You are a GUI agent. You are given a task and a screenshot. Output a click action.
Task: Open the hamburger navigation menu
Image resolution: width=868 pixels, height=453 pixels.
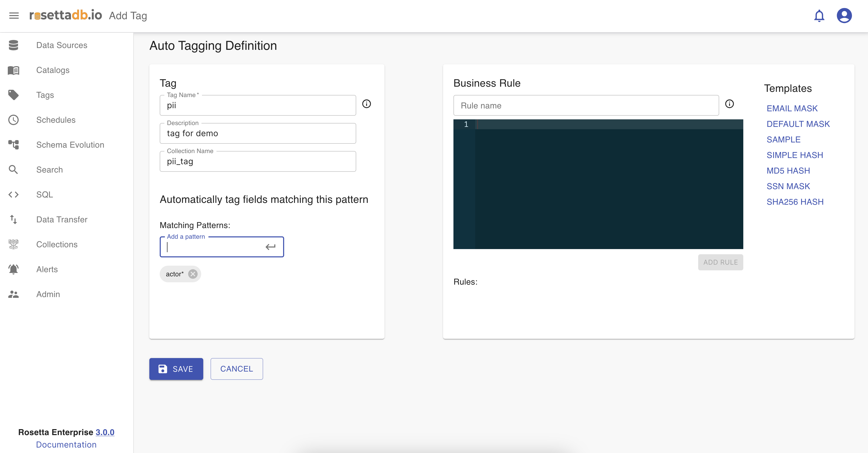pos(14,16)
